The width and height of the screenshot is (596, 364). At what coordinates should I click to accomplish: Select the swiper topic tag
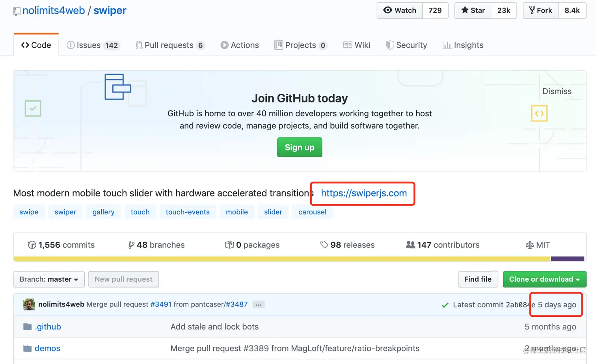(65, 212)
